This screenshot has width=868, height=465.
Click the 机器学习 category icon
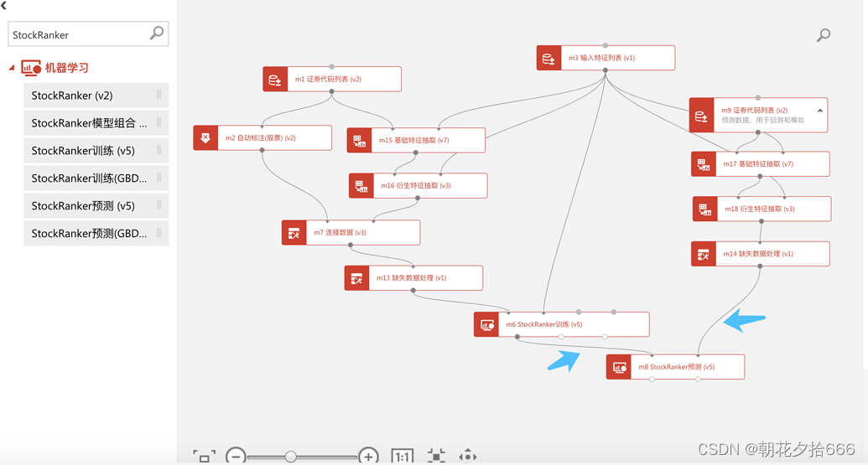pos(31,68)
